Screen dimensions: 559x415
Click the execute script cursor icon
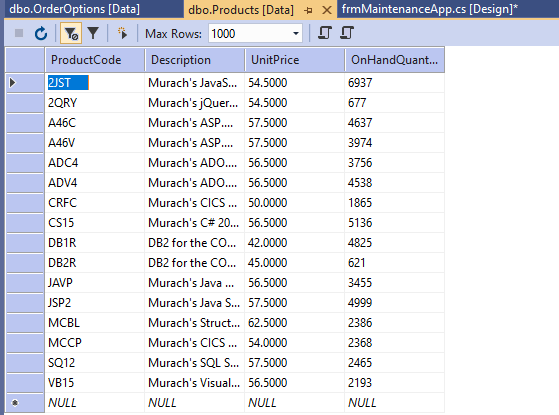point(122,34)
